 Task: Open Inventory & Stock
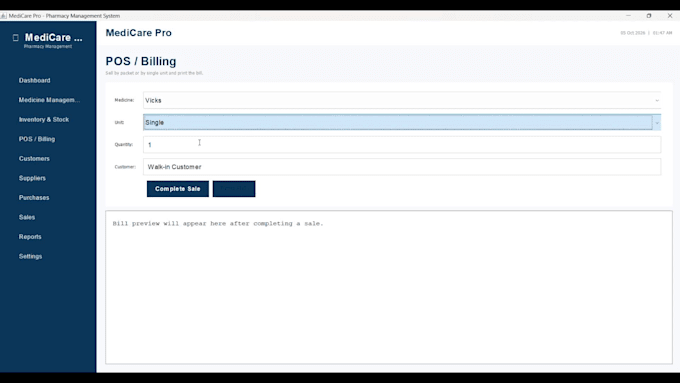pos(44,119)
